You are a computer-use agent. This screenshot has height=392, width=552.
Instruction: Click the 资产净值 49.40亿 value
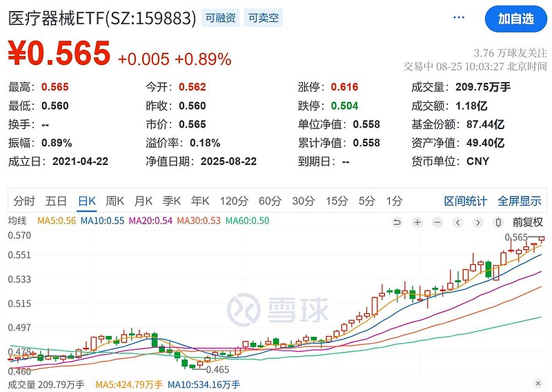pos(485,143)
